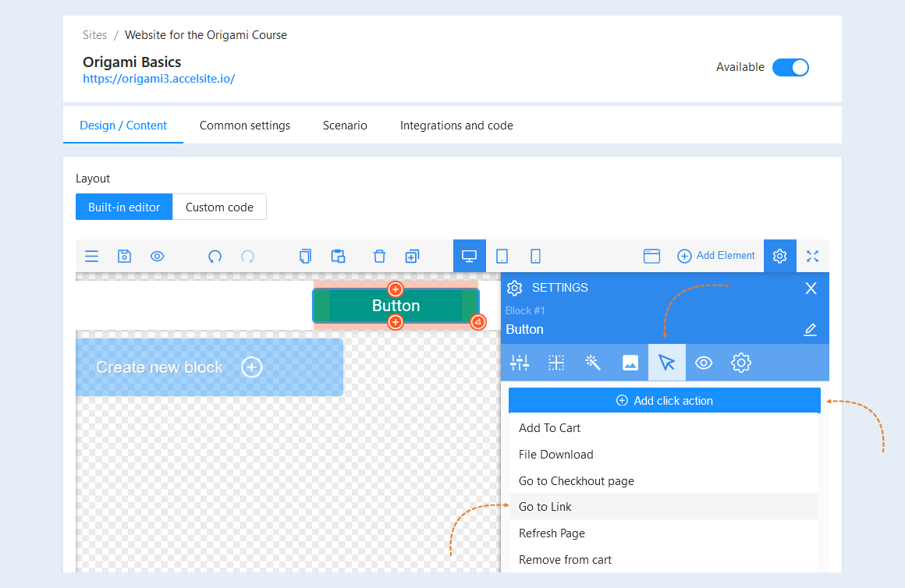Click the fullscreen expand icon

(813, 257)
